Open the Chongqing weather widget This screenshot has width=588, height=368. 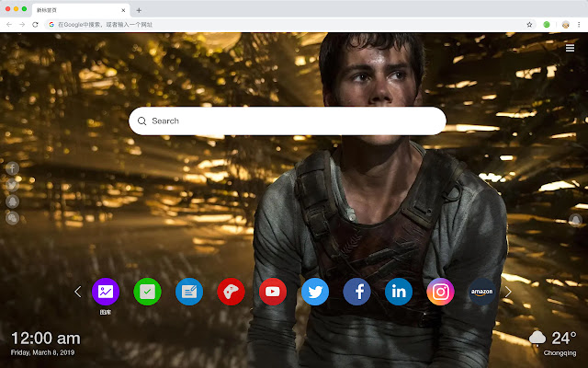[x=553, y=341]
